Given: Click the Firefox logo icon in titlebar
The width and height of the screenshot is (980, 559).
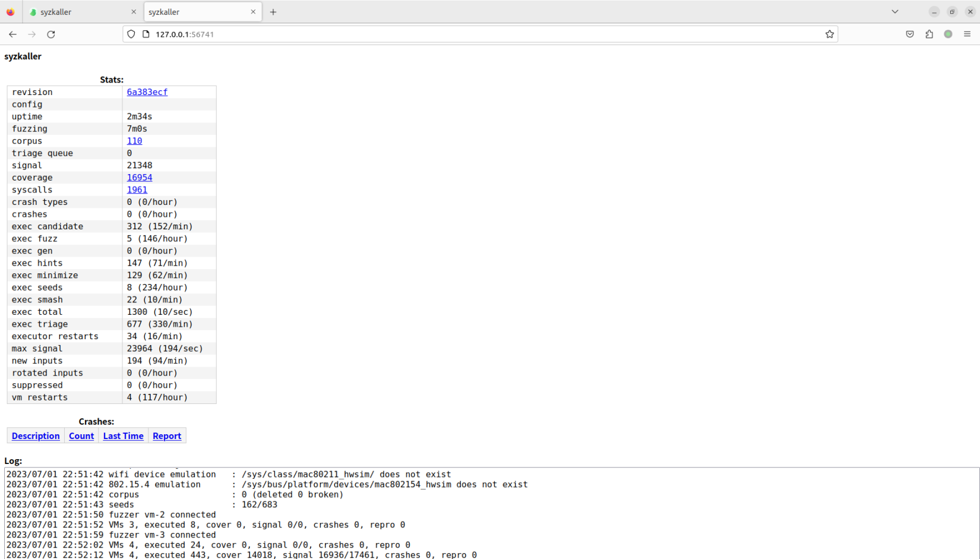Looking at the screenshot, I should 11,12.
